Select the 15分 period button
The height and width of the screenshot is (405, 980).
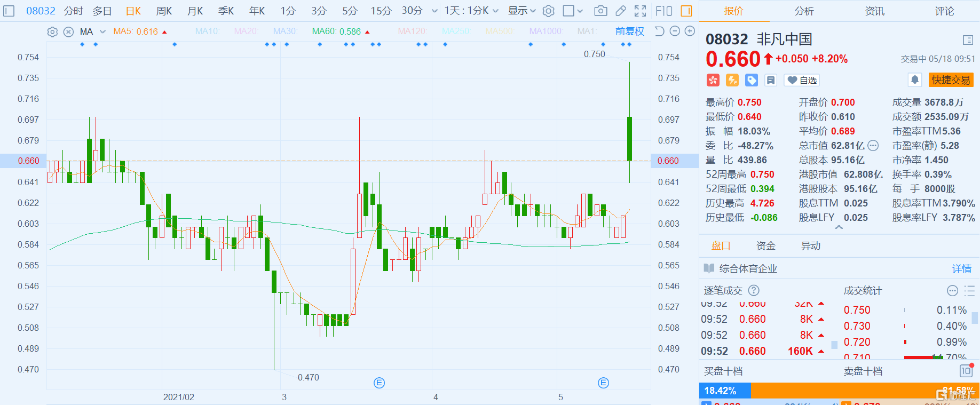[381, 11]
